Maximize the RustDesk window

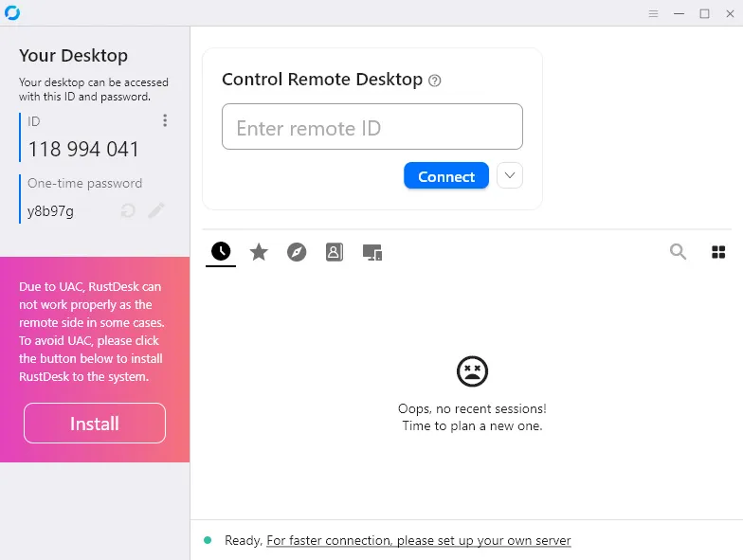705,13
